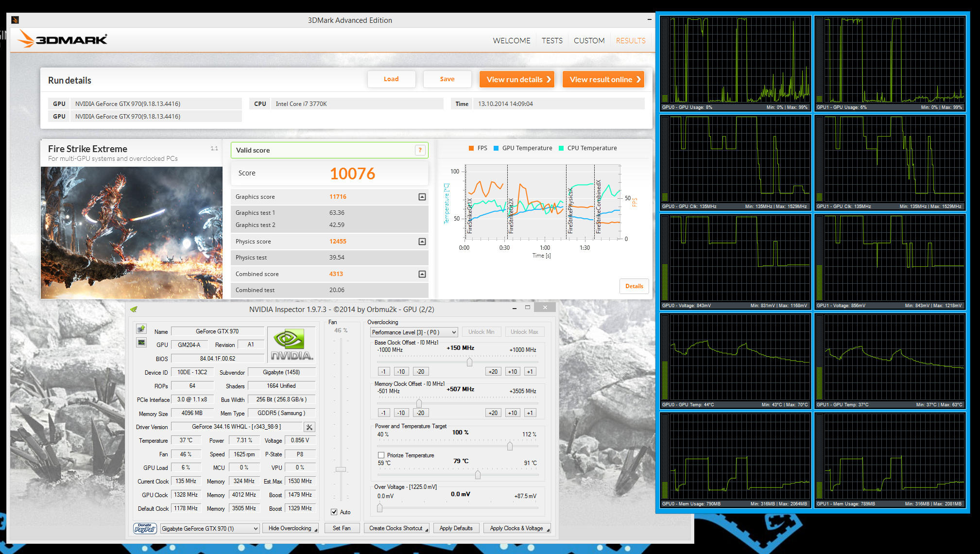The height and width of the screenshot is (554, 980).
Task: Enable the Priorize Temperature checkbox
Action: 381,455
